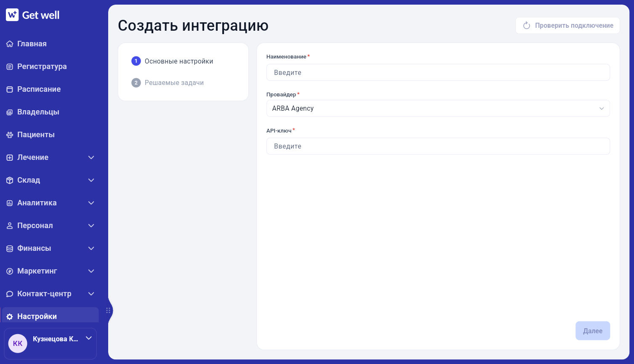Viewport: 634px width, 364px height.
Task: Click the box icon beside Склад
Action: pyautogui.click(x=10, y=180)
